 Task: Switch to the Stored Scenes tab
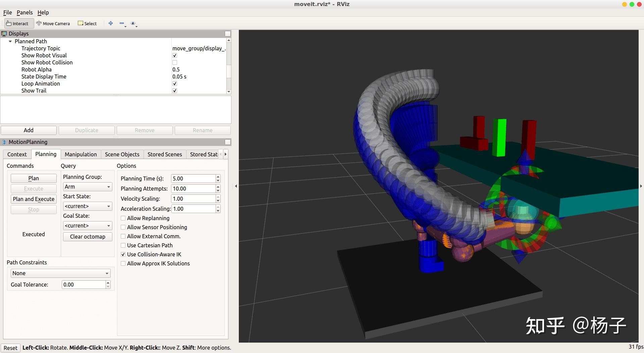165,154
